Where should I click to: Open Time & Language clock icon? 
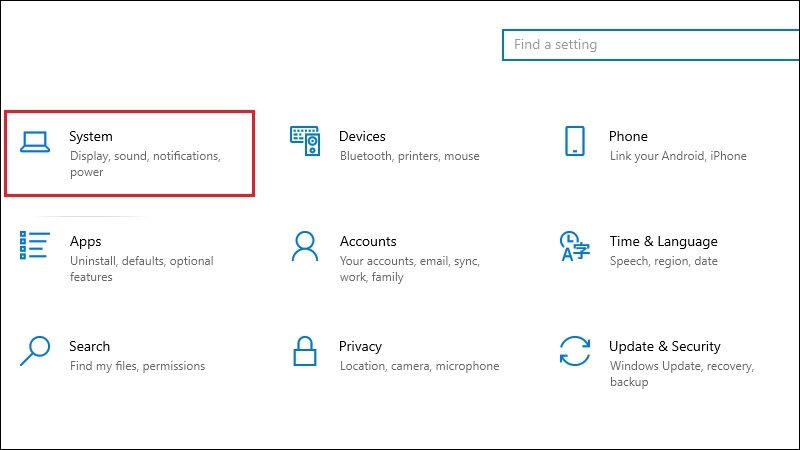tap(575, 246)
